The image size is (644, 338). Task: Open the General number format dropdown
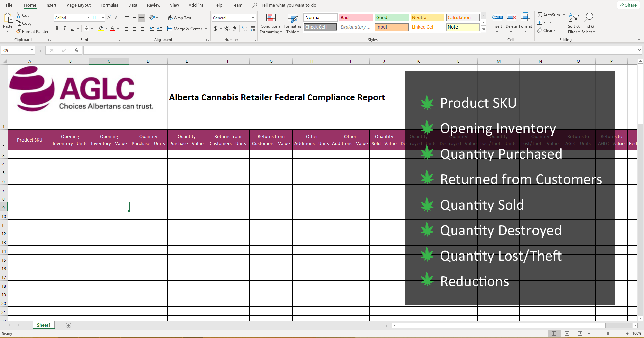tap(253, 18)
